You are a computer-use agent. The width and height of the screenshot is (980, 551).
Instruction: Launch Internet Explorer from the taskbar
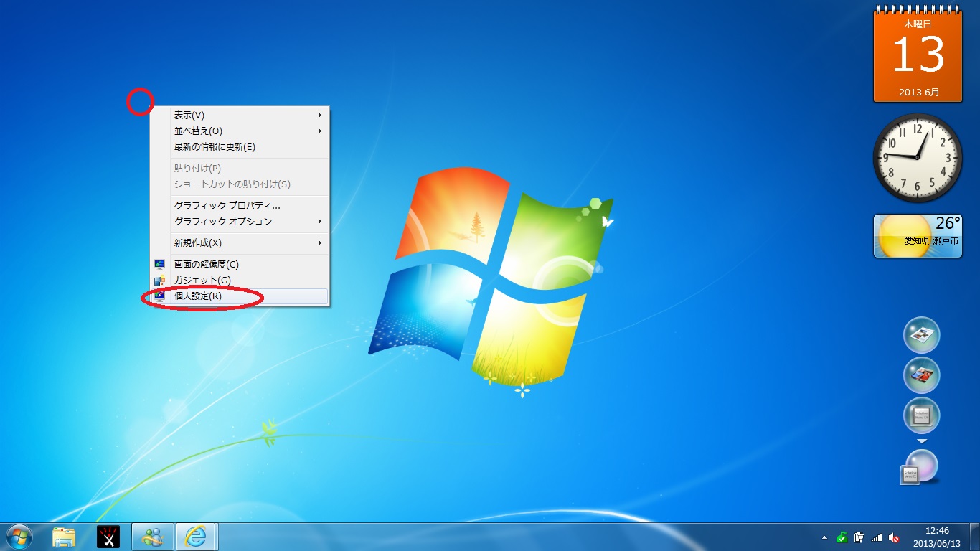point(196,537)
